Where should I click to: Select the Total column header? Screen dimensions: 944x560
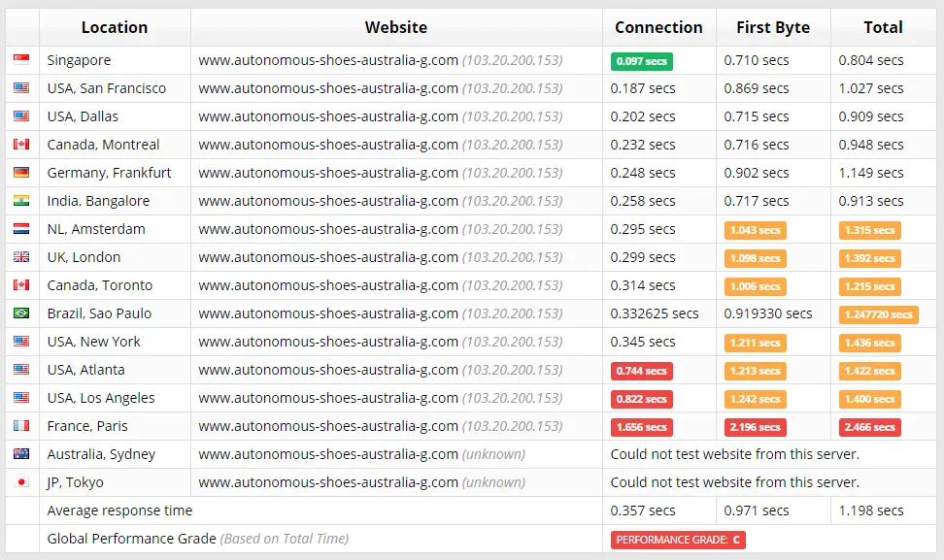tap(883, 27)
